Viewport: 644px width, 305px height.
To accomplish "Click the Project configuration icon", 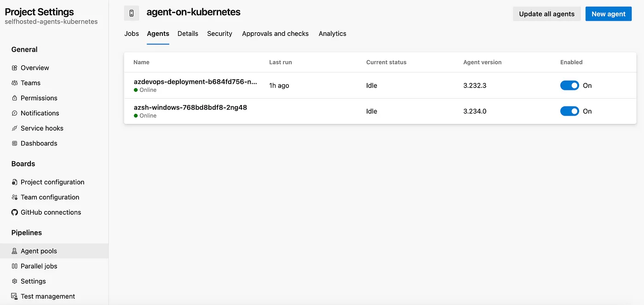I will [x=14, y=182].
